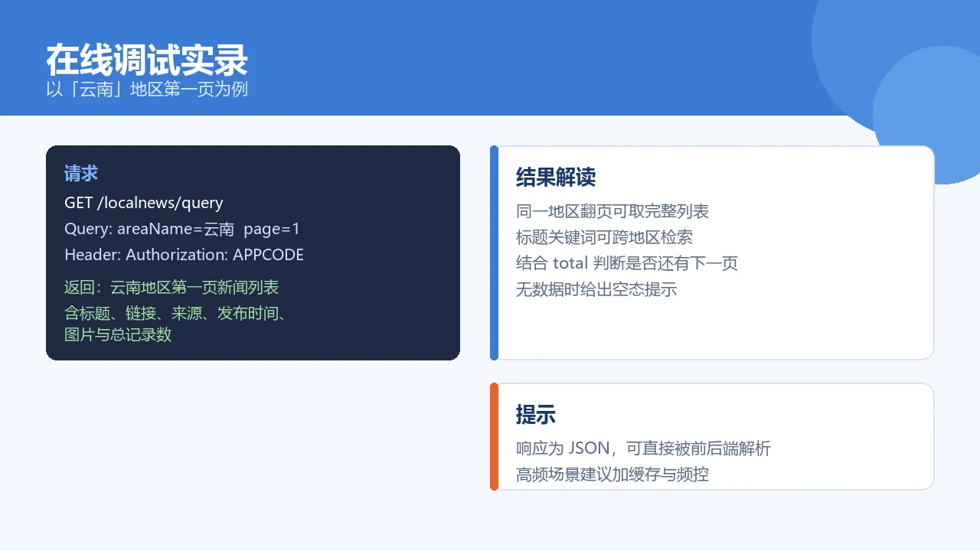Click the Query: areaName=云南 page=1 line
This screenshot has width=980, height=551.
coord(182,229)
